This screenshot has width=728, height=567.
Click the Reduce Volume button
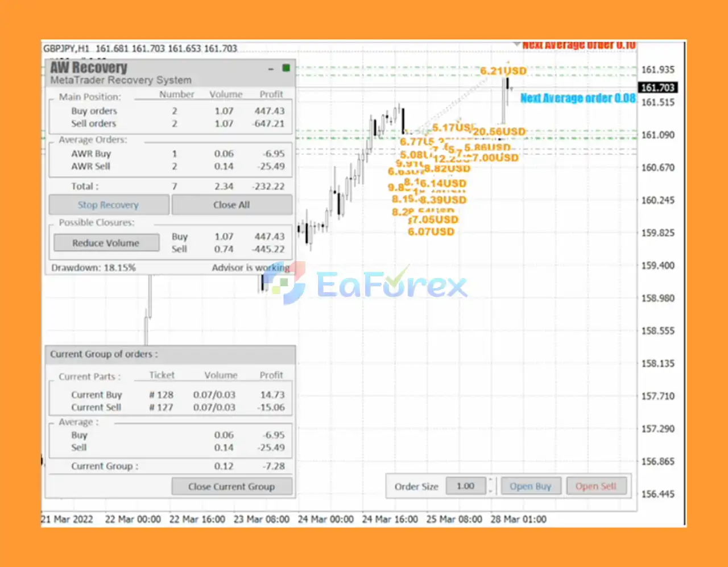click(x=106, y=243)
